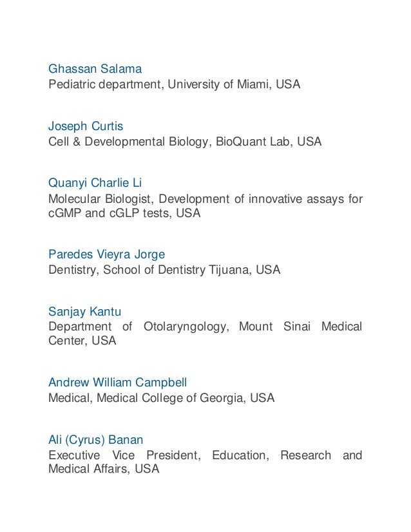Click the Molecular Biologist description line
The width and height of the screenshot is (411, 532).
(205, 199)
